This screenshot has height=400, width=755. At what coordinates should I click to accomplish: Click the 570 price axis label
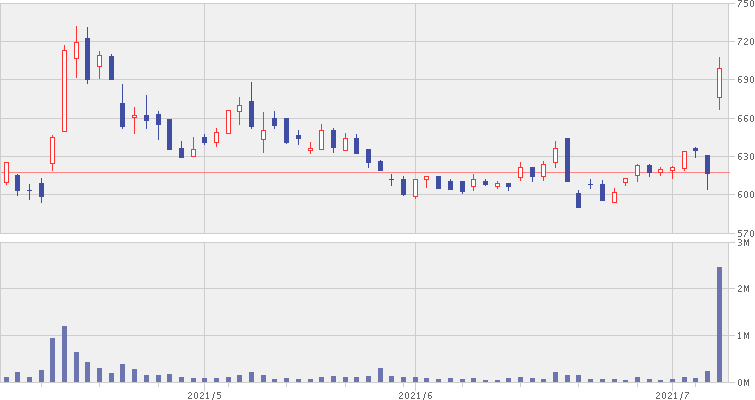[742, 231]
